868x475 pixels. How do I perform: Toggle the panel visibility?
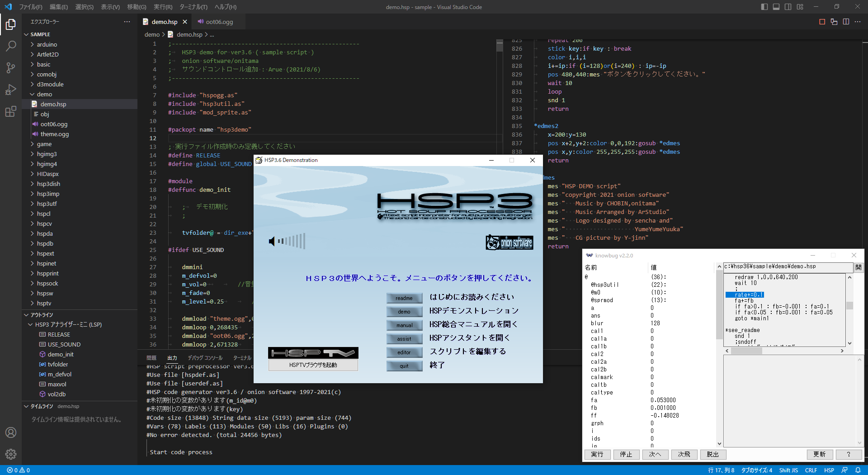tap(776, 7)
